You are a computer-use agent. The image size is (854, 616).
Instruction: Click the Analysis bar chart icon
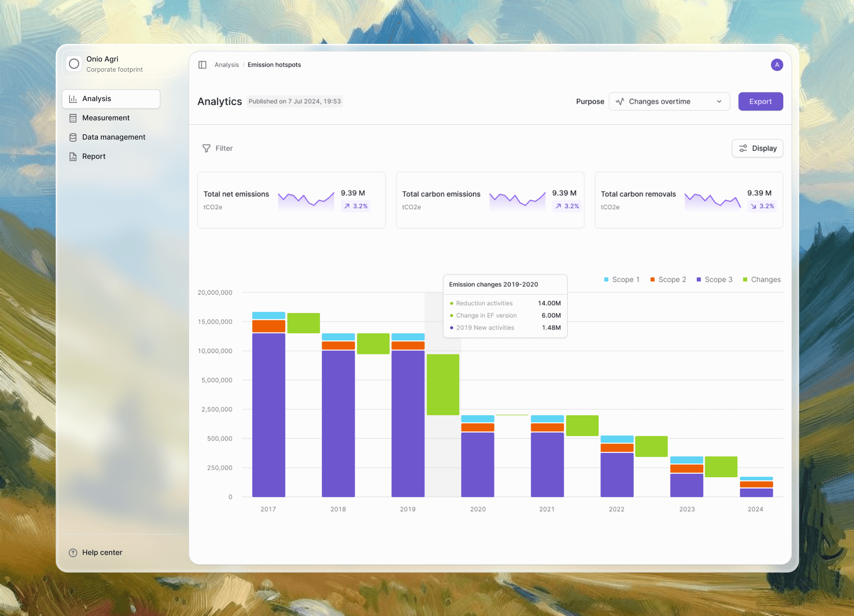[73, 99]
